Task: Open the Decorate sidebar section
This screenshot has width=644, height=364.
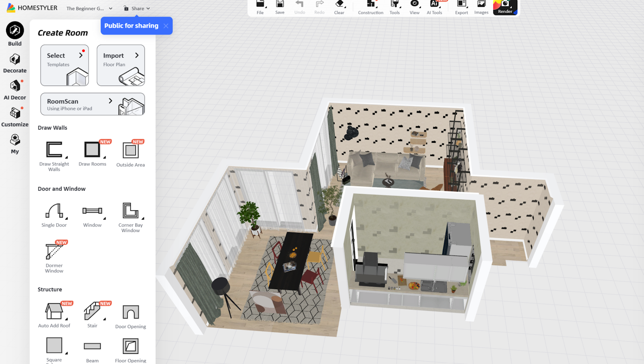Action: (x=15, y=64)
